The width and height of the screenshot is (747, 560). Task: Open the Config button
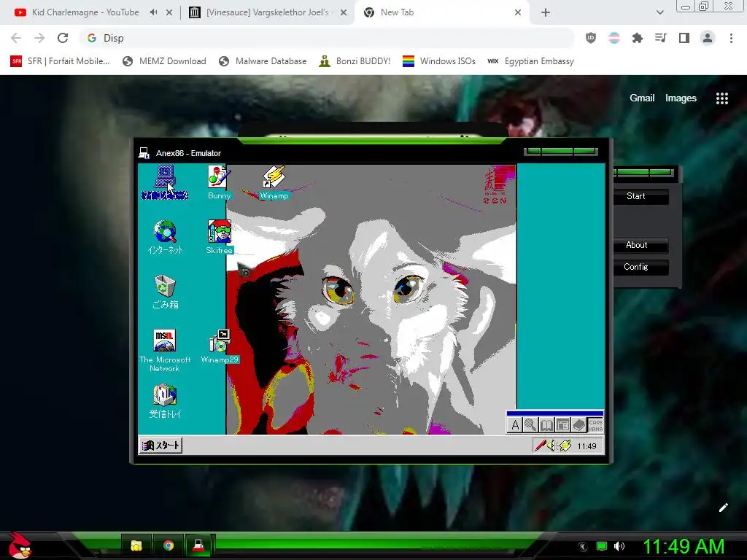[636, 267]
